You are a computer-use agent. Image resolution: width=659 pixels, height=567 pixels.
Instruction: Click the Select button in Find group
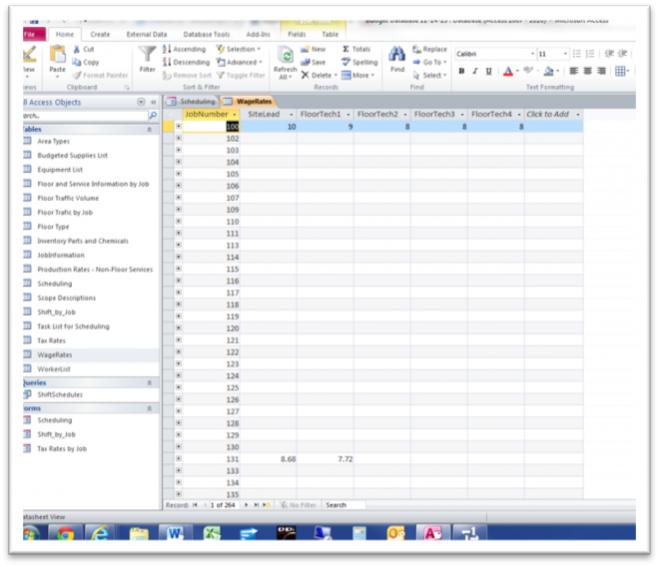430,75
